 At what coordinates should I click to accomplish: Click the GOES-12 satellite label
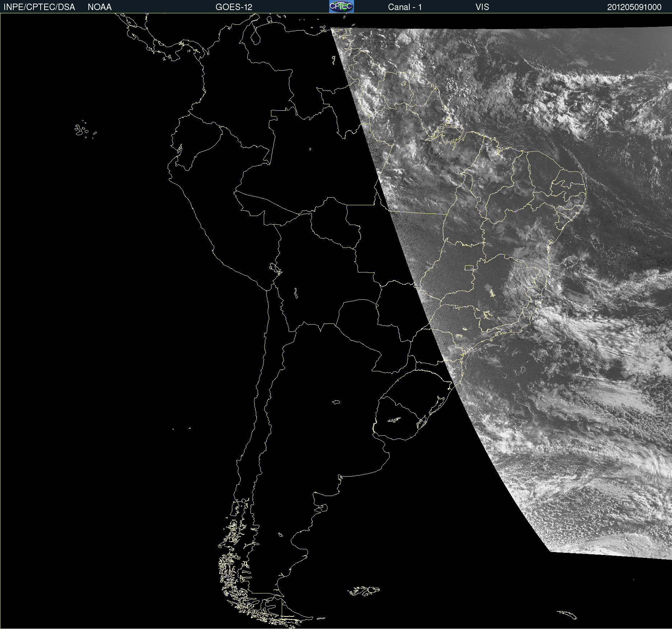[234, 7]
